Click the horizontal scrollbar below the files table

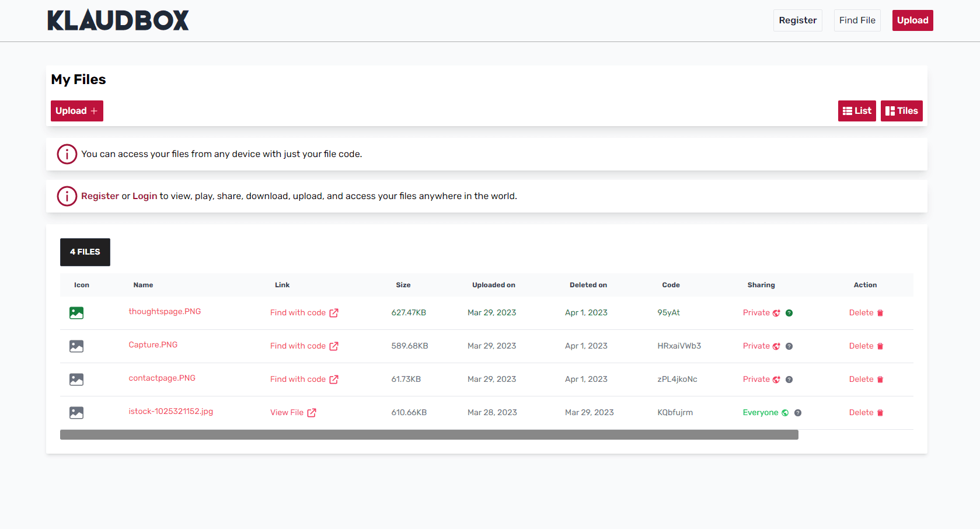[x=429, y=434]
